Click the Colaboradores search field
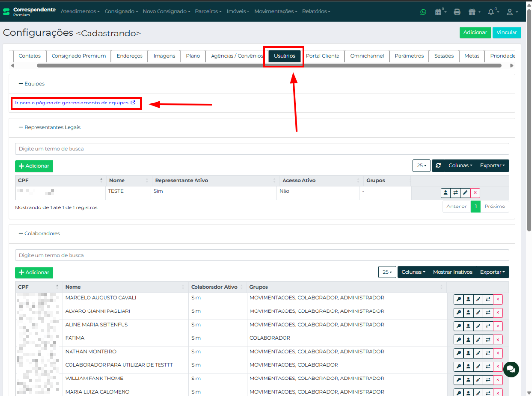The image size is (532, 396). pyautogui.click(x=262, y=255)
